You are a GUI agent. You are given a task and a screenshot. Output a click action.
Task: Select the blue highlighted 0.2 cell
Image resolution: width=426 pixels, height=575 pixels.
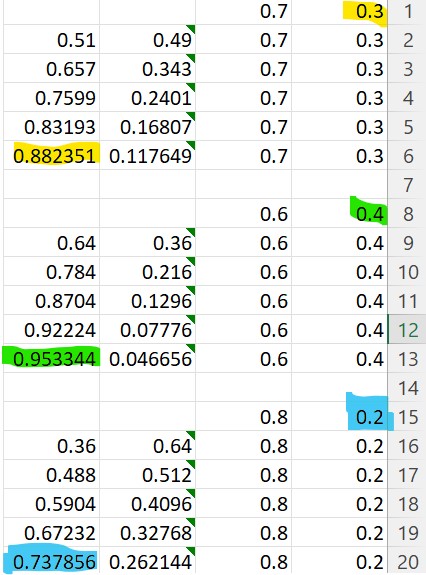click(339, 417)
